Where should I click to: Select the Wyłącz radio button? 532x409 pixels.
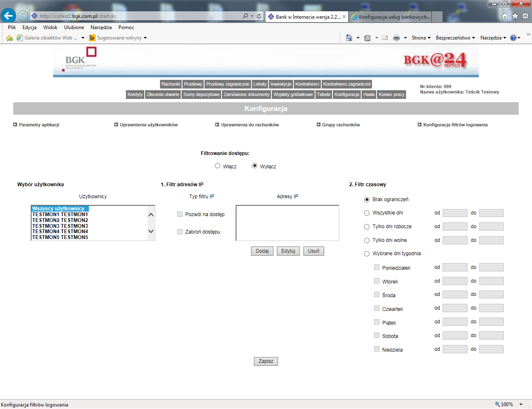point(255,165)
